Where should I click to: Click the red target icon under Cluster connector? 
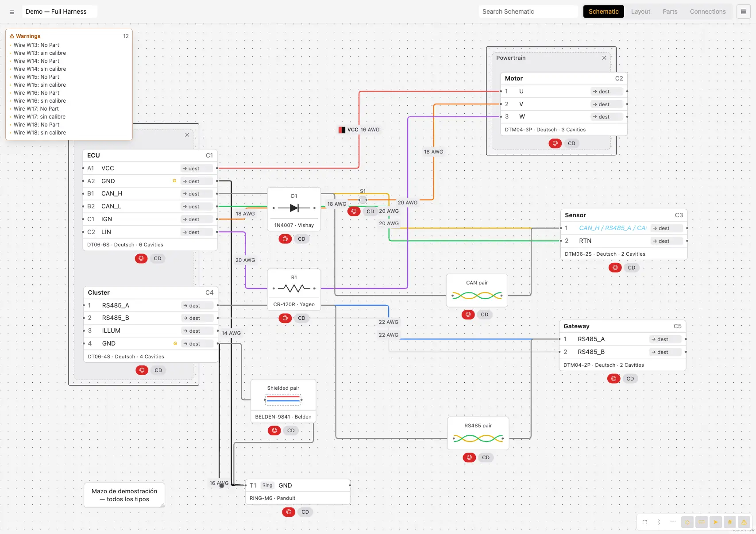142,370
